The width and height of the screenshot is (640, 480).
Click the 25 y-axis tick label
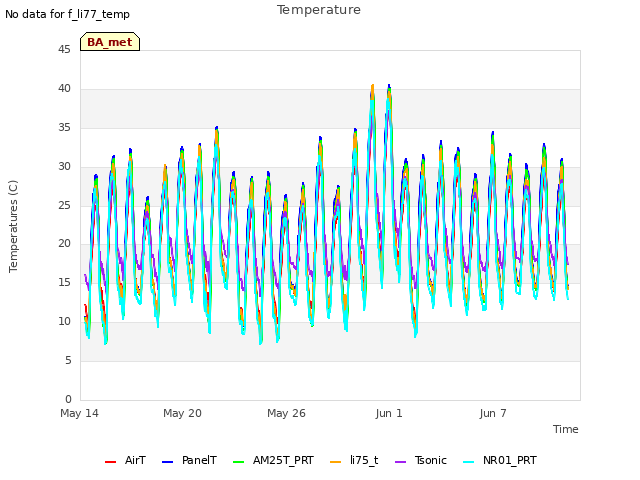[64, 205]
